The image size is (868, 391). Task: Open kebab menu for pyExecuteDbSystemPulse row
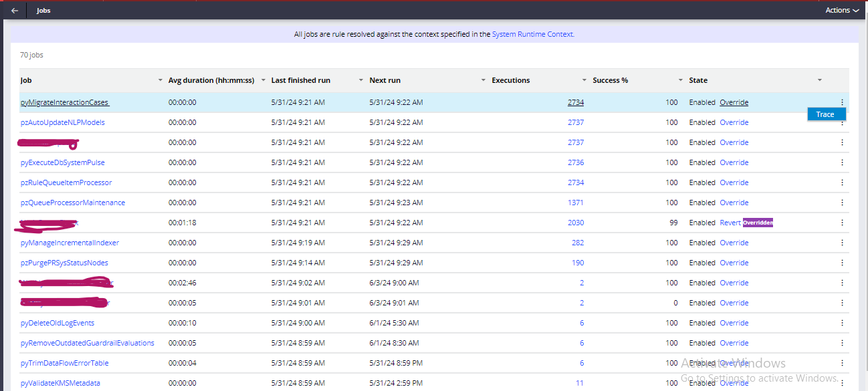click(842, 162)
